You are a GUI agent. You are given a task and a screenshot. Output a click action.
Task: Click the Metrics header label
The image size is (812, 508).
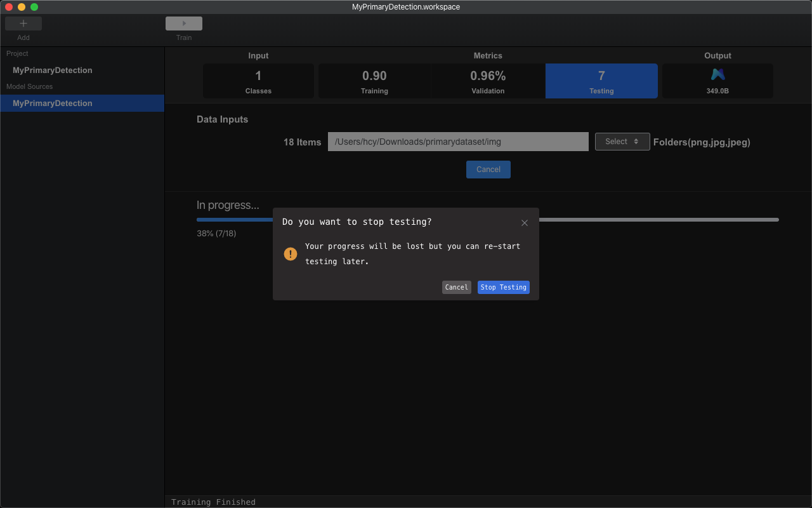(x=488, y=56)
